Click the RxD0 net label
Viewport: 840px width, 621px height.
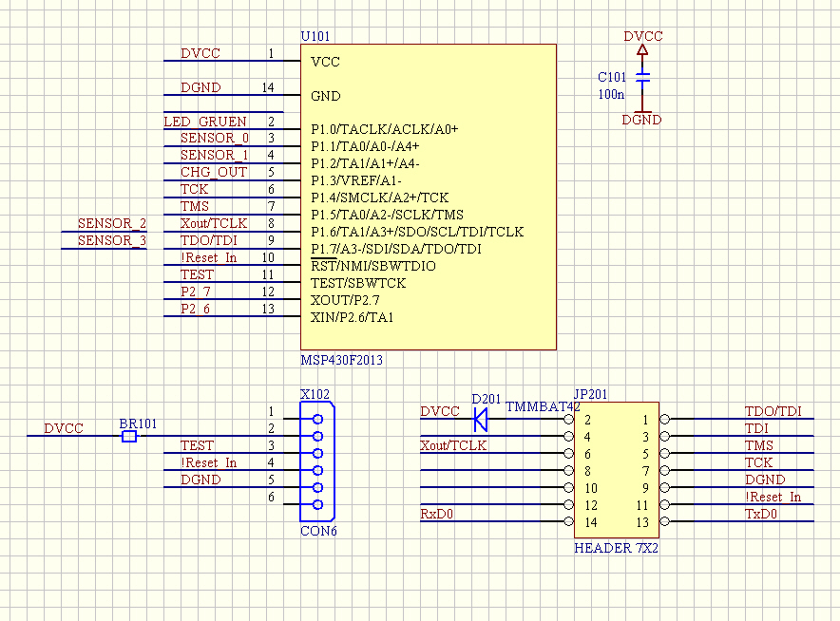tap(436, 514)
